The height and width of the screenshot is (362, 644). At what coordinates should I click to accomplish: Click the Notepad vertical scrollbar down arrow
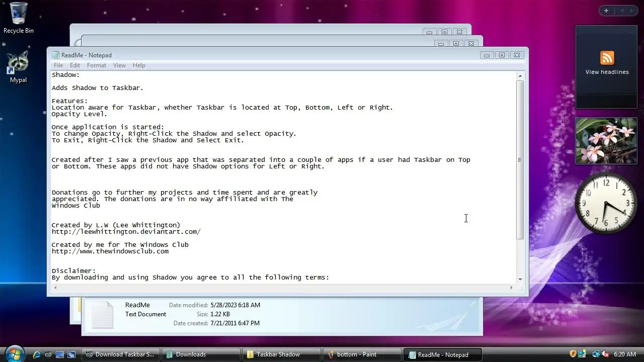(520, 279)
